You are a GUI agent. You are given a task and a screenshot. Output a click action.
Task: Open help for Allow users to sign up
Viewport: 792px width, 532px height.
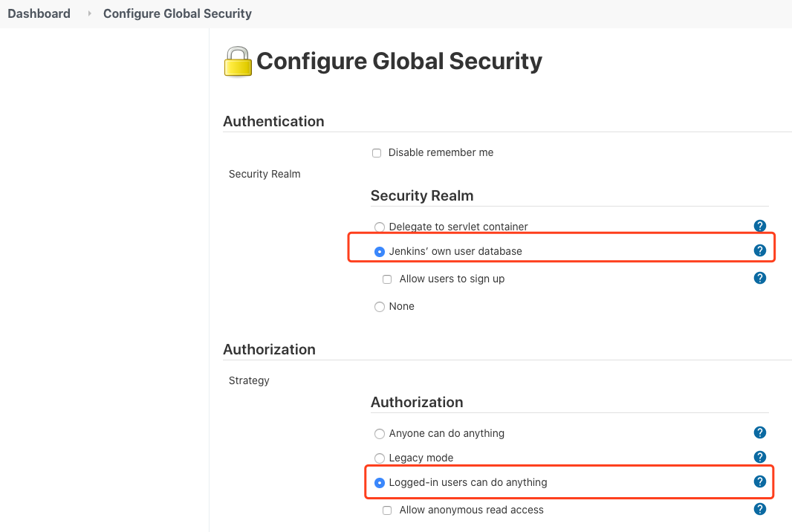coord(759,278)
